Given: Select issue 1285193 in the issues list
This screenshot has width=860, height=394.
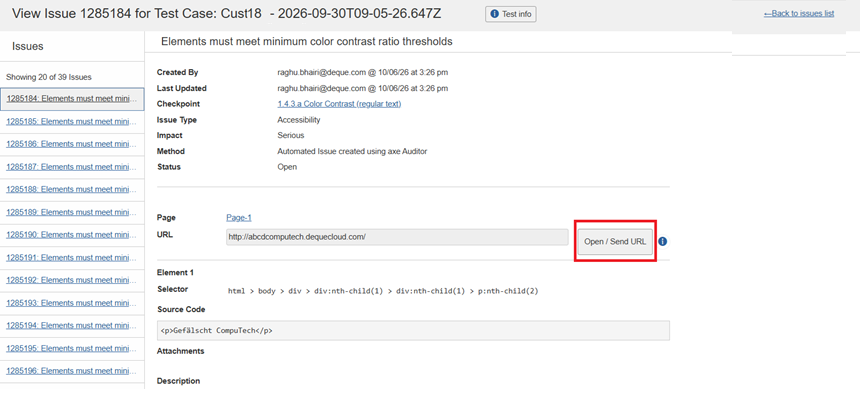Looking at the screenshot, I should point(72,303).
